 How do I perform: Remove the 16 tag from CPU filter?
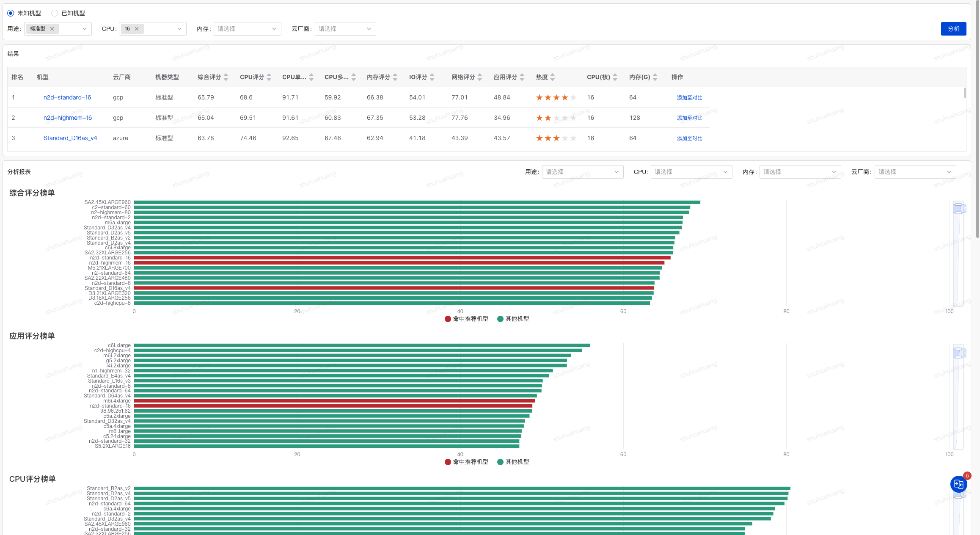[x=137, y=29]
